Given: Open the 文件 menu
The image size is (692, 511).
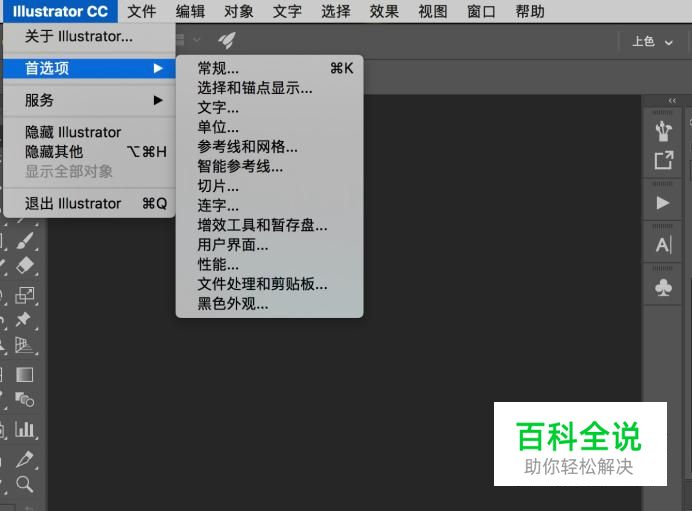Looking at the screenshot, I should pyautogui.click(x=142, y=11).
